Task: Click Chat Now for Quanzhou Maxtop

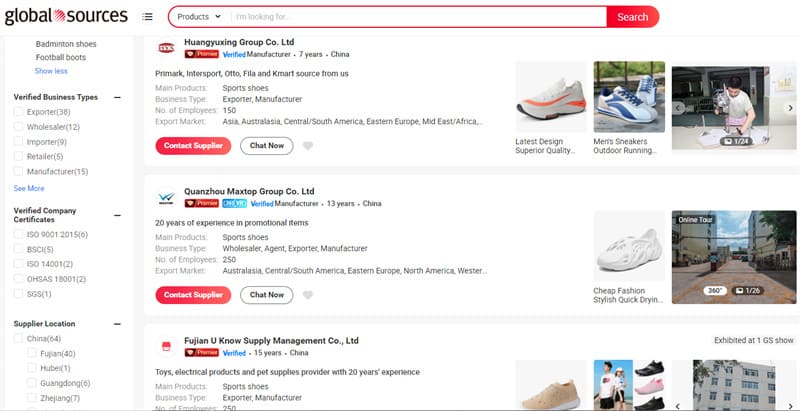Action: [266, 295]
